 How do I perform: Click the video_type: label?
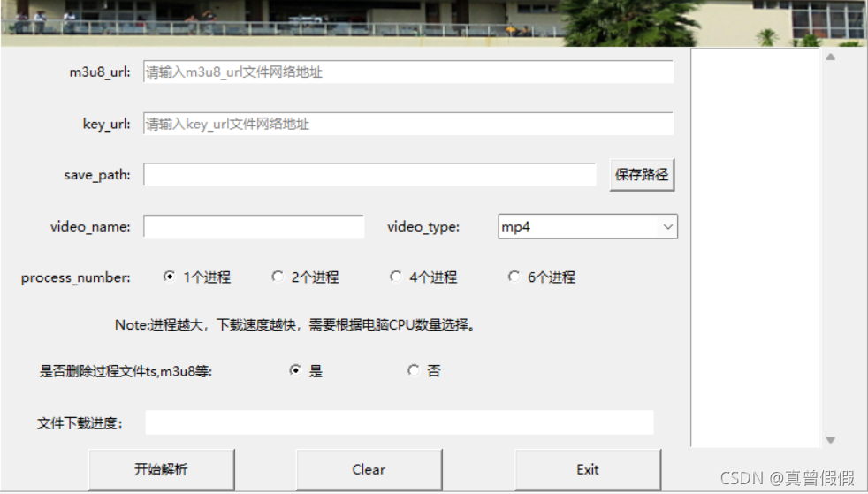pos(423,227)
